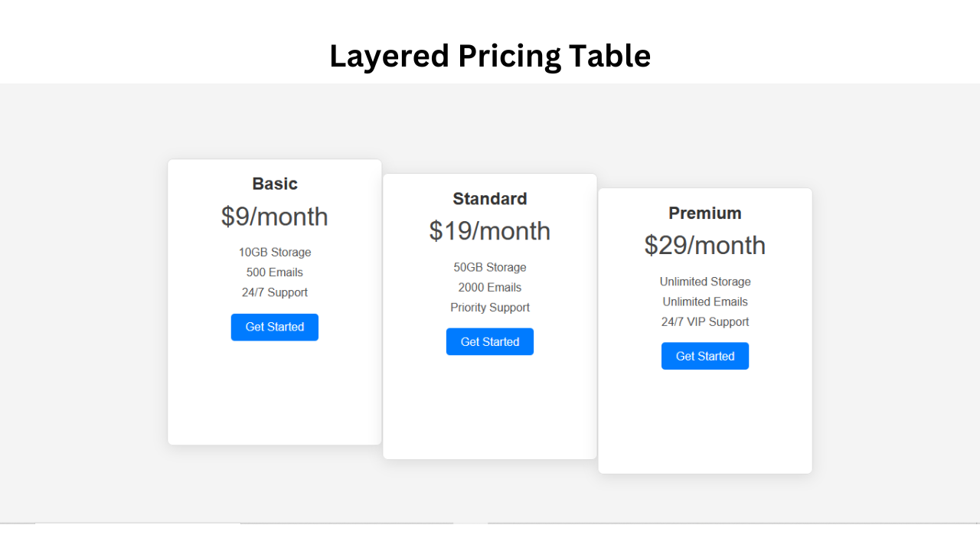This screenshot has height=551, width=980.
Task: Select the 2000 Emails line
Action: click(489, 287)
